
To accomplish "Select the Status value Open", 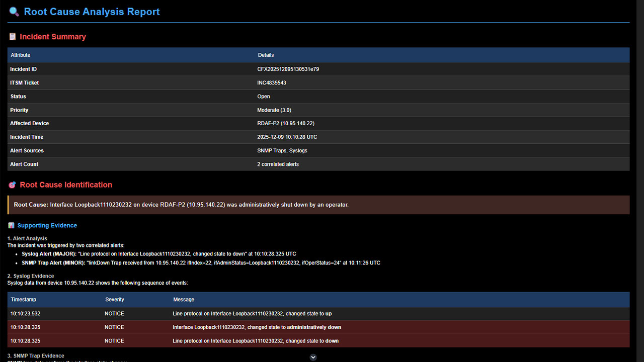I will click(x=264, y=97).
